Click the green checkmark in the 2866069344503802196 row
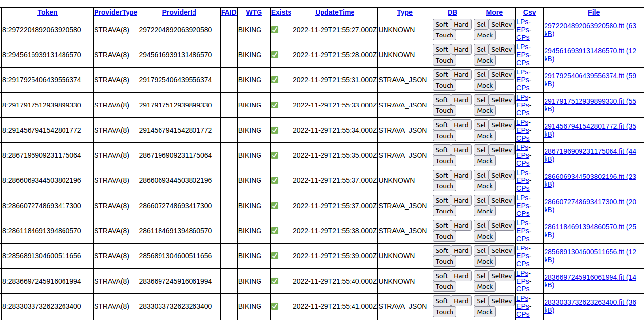The height and width of the screenshot is (320, 644). (x=275, y=180)
